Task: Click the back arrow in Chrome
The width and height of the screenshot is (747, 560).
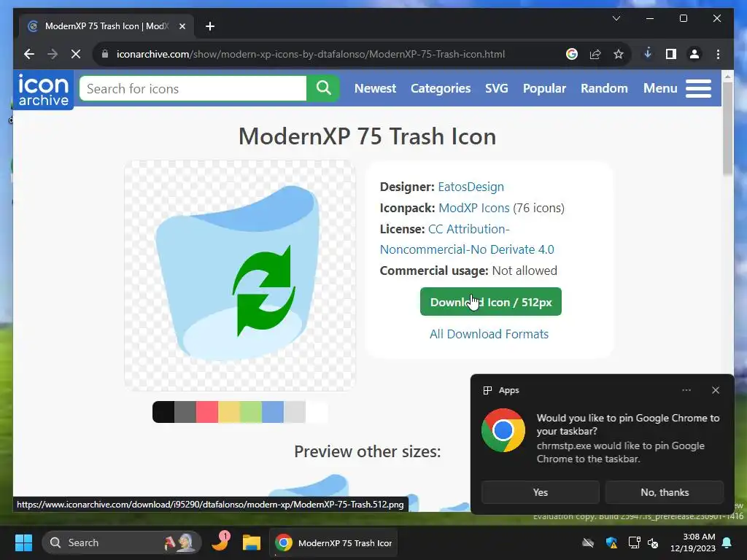Action: pyautogui.click(x=29, y=54)
